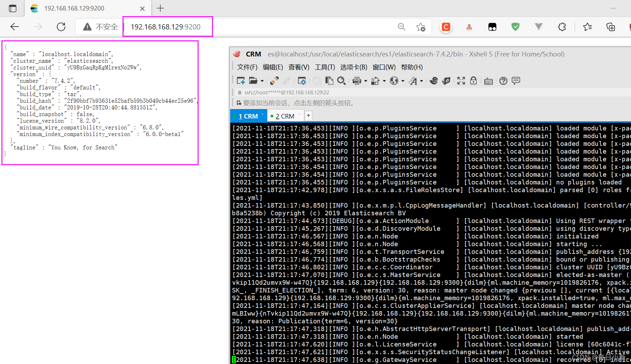Open the browser extensions puzzle icon

point(562,27)
